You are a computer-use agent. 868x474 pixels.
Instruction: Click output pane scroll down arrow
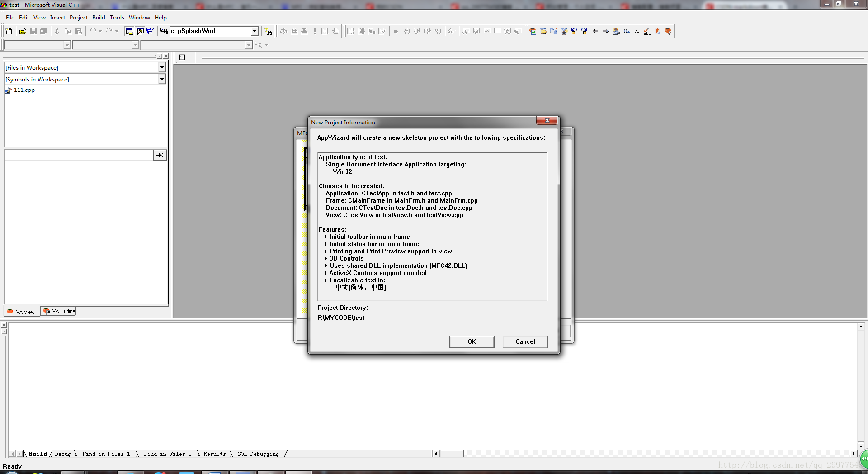pos(861,446)
